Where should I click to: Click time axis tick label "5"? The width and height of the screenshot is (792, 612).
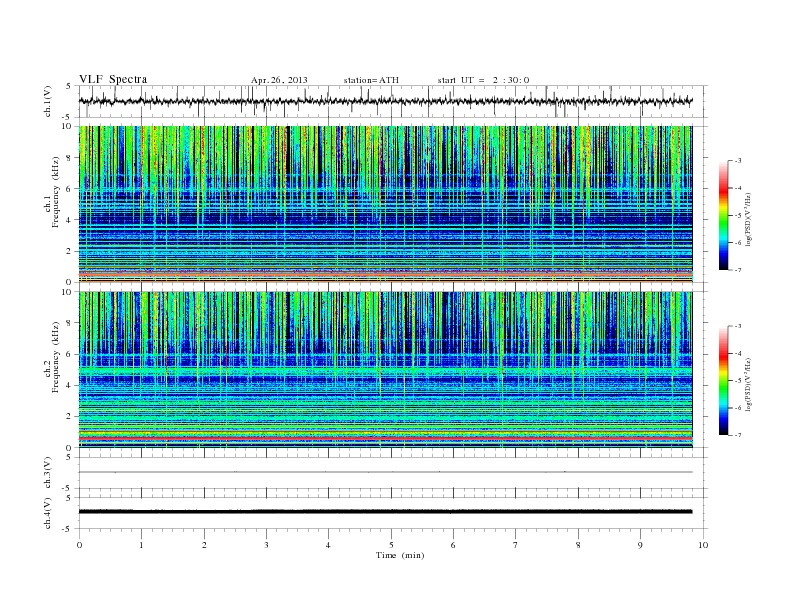coord(391,545)
